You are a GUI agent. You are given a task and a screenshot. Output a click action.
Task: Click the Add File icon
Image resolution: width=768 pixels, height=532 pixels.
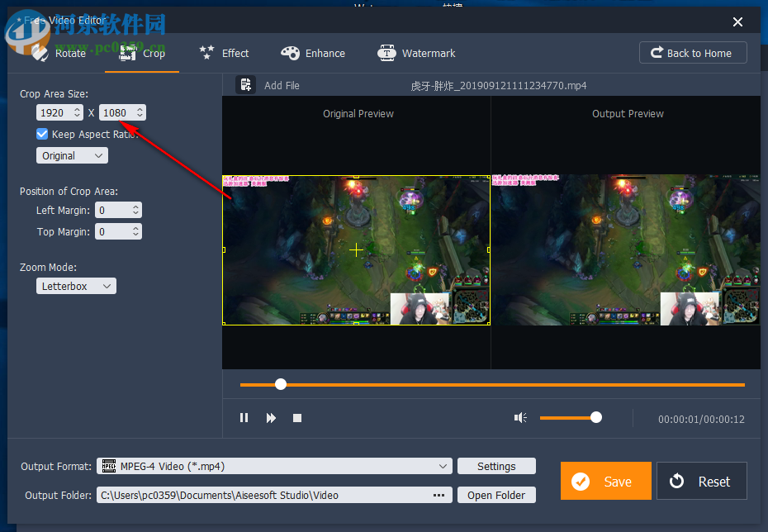(x=245, y=84)
